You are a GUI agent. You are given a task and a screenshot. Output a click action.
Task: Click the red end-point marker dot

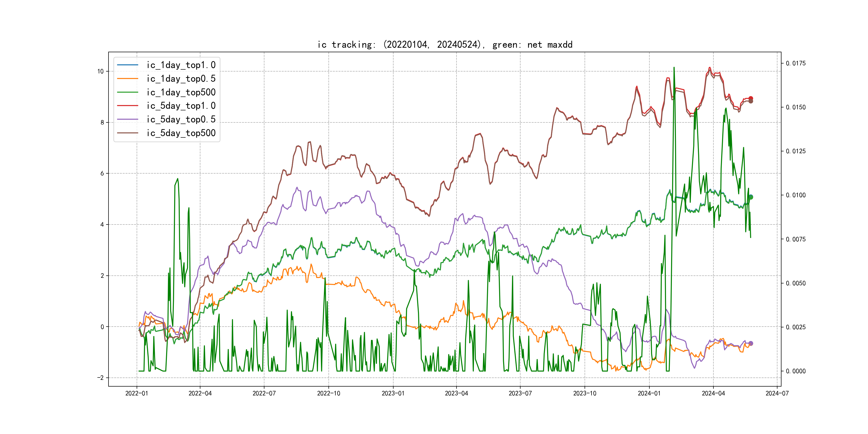750,98
